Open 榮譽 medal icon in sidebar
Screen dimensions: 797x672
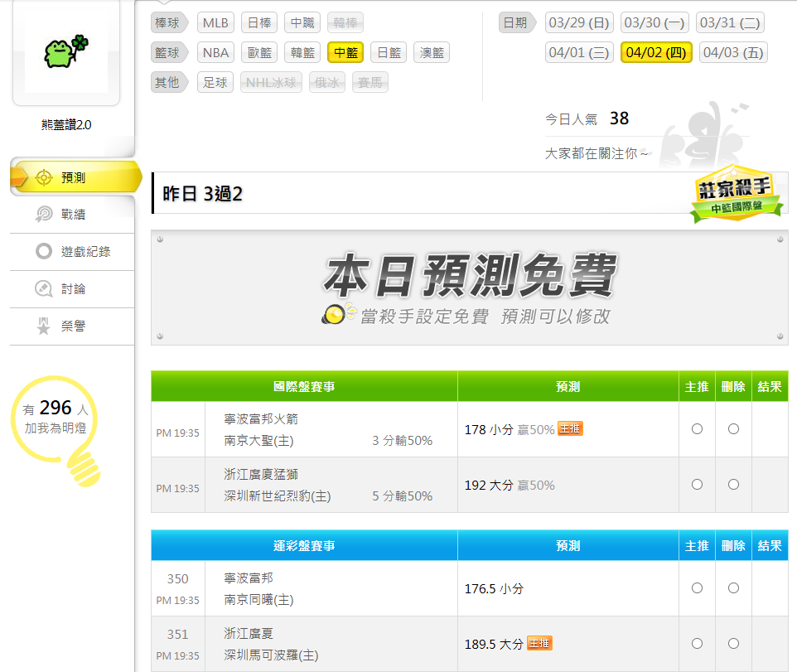point(44,326)
